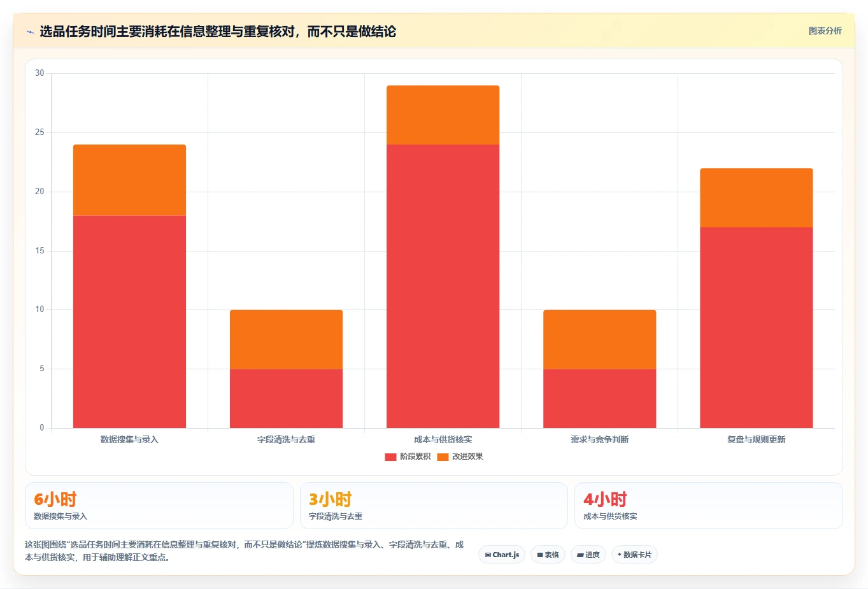
Task: Click the red segment of the 成本与供货核实 bar
Action: pyautogui.click(x=443, y=286)
